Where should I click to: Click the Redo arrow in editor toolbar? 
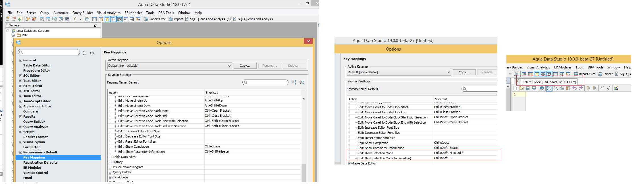click(x=581, y=88)
